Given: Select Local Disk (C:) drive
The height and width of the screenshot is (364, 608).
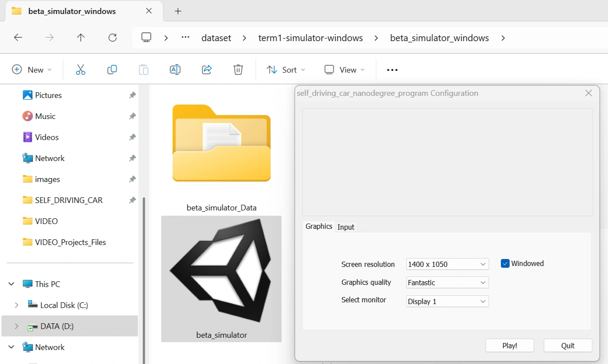Looking at the screenshot, I should coord(64,305).
